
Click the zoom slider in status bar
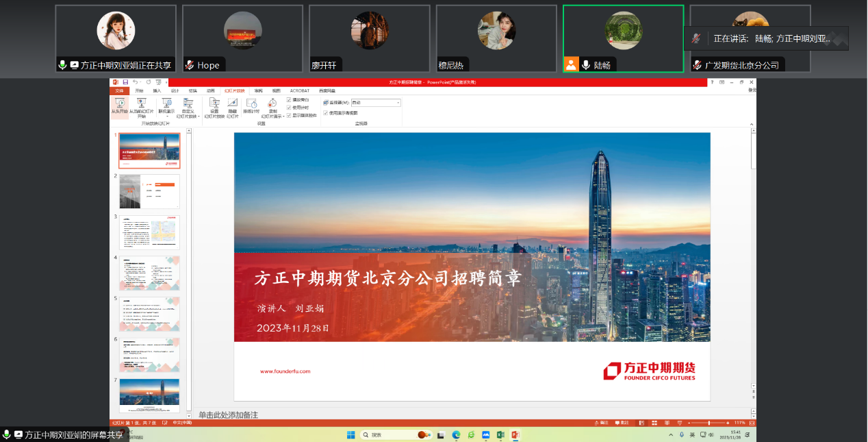[709, 423]
